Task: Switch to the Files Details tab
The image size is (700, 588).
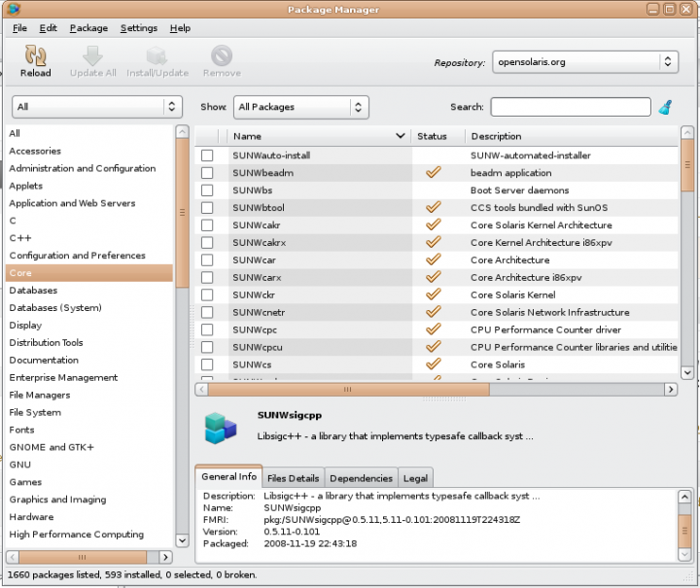Action: click(x=294, y=478)
